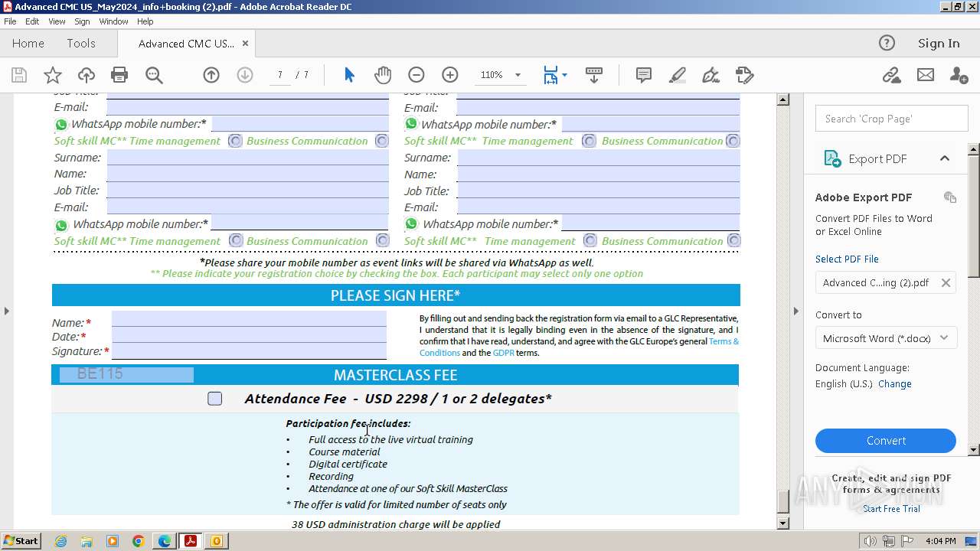Select the second right-column Time management radio
Viewport: 980px width, 551px height.
[589, 240]
